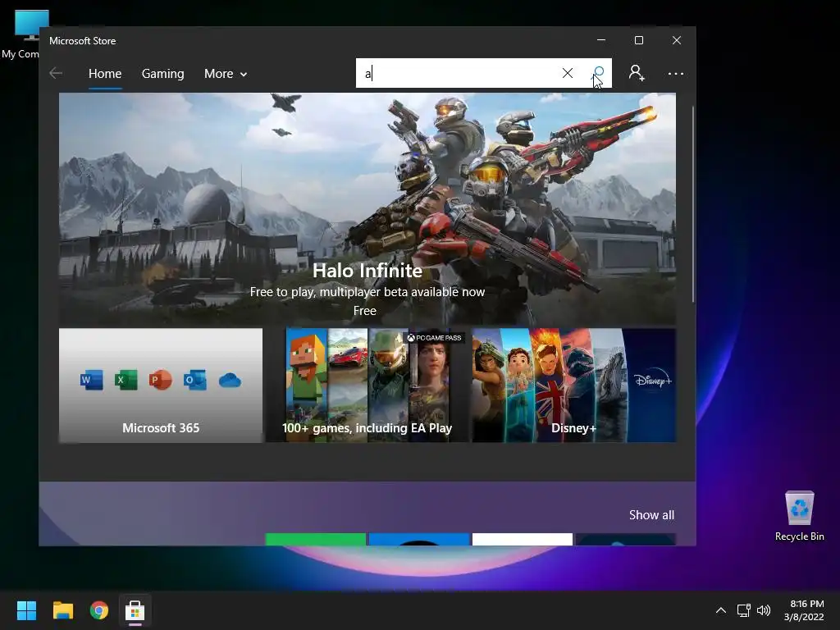
Task: Maximize the Microsoft Store window
Action: point(638,40)
